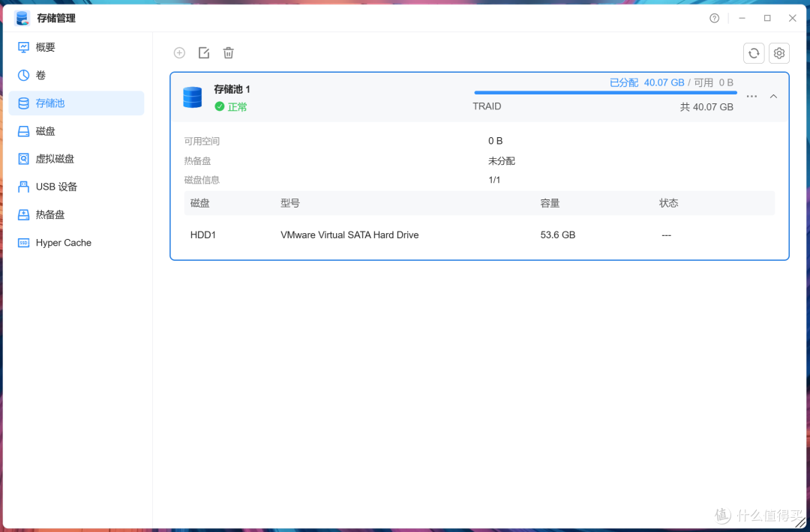
Task: Open the 虚拟磁盘 menu item
Action: click(76, 159)
